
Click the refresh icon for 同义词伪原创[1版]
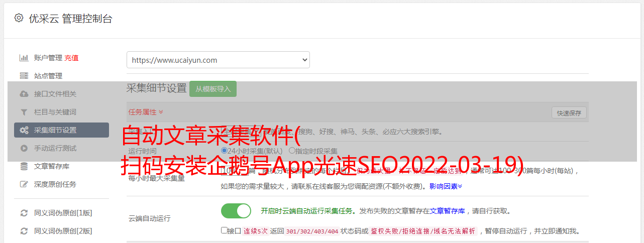point(24,213)
